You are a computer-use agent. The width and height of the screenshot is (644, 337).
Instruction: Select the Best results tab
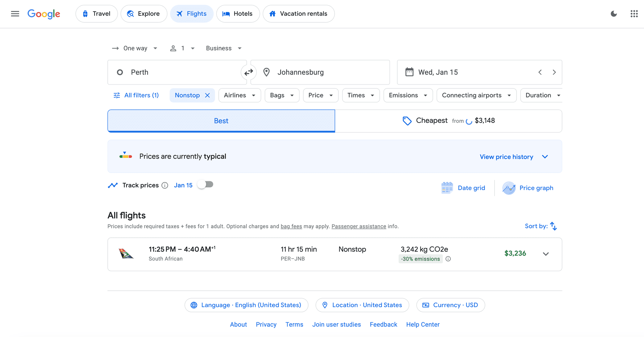click(221, 121)
